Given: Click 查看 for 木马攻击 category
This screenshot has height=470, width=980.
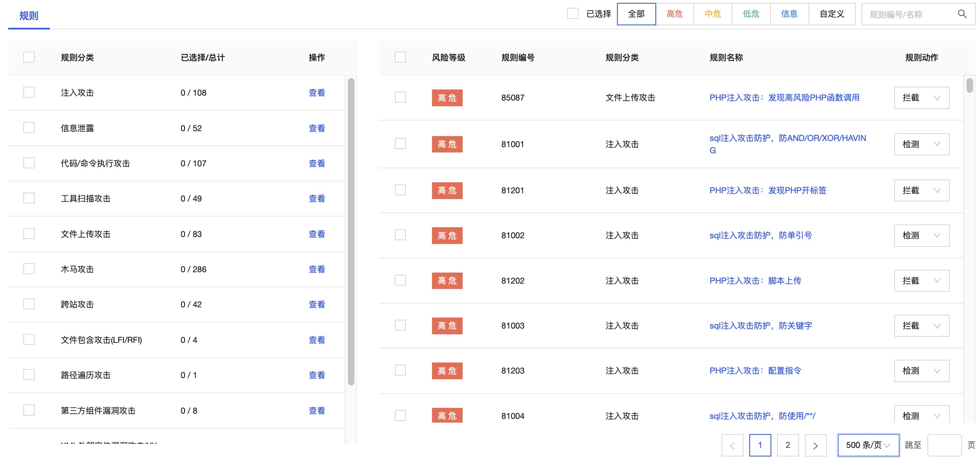Looking at the screenshot, I should click(316, 269).
